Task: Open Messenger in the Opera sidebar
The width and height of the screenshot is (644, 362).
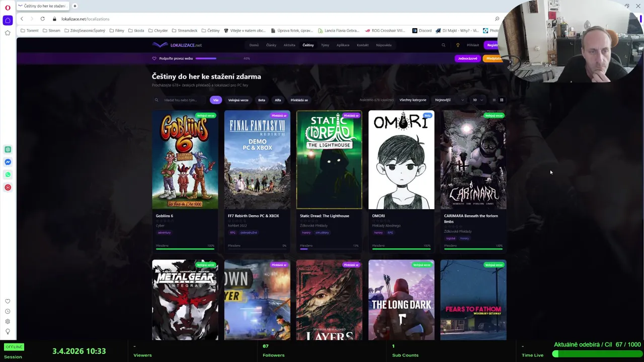Action: coord(8,162)
